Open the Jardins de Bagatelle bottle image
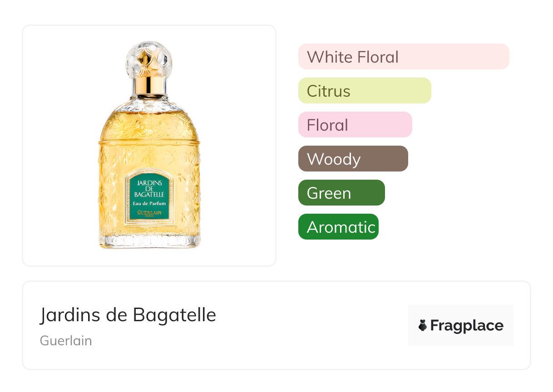 click(x=149, y=145)
